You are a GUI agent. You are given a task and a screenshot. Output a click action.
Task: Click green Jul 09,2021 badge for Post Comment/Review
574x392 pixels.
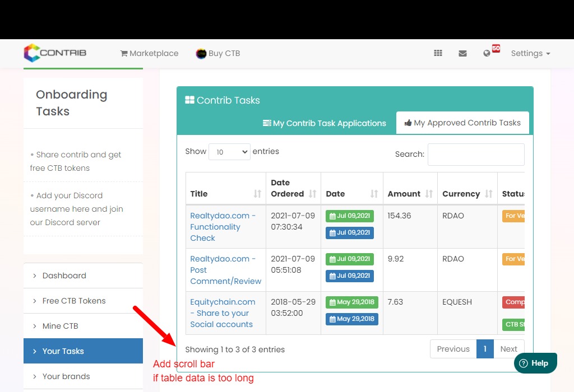click(x=350, y=259)
